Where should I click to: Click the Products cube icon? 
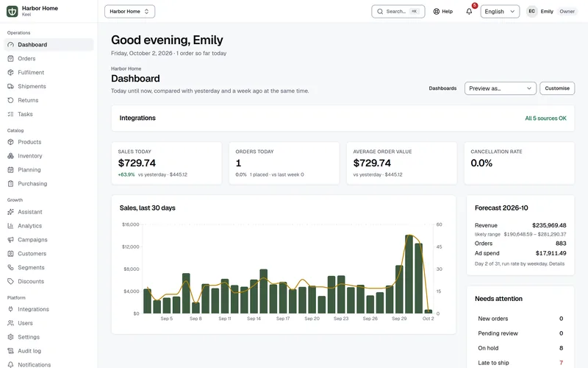[x=10, y=142]
